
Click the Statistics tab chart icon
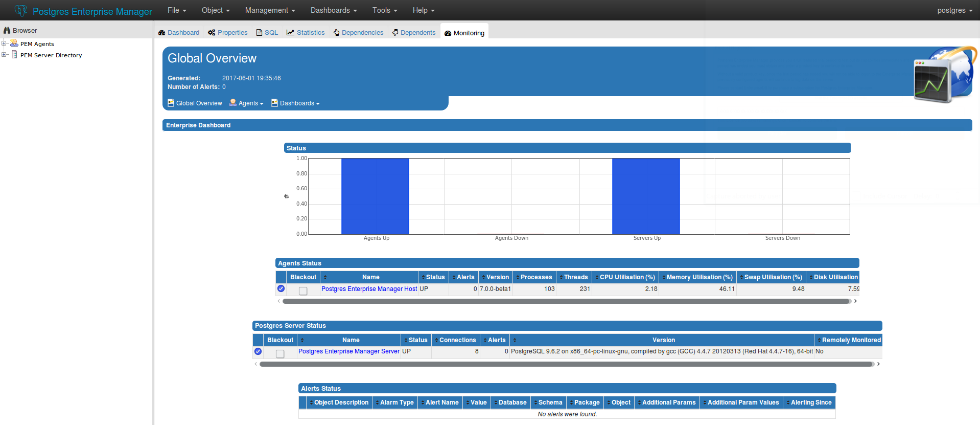[x=290, y=33]
